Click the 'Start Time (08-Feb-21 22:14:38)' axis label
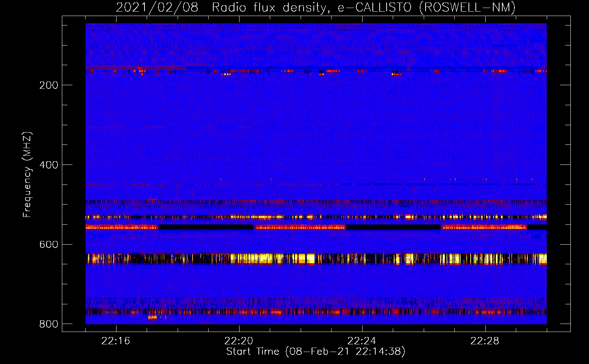This screenshot has height=364, width=589. coord(316,352)
